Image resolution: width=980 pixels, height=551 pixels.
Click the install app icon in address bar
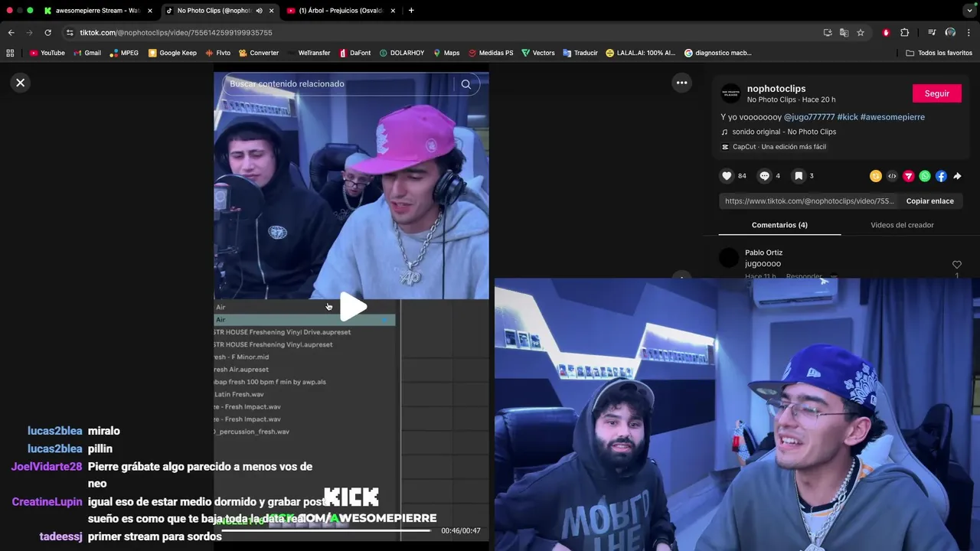828,33
